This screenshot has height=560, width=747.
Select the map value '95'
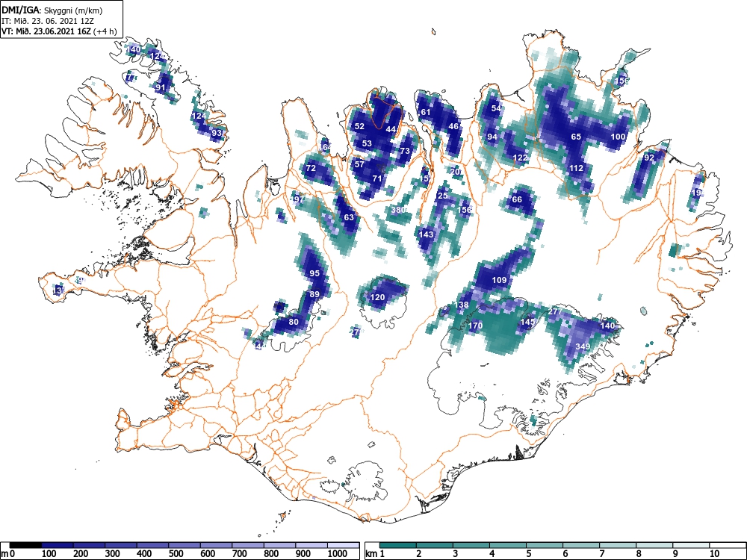coord(314,273)
